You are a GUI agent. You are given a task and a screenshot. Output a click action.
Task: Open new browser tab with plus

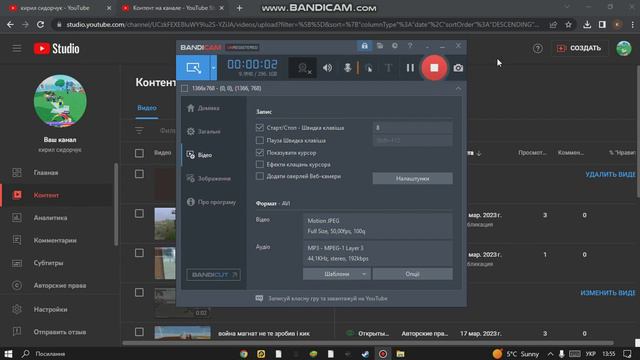click(240, 8)
